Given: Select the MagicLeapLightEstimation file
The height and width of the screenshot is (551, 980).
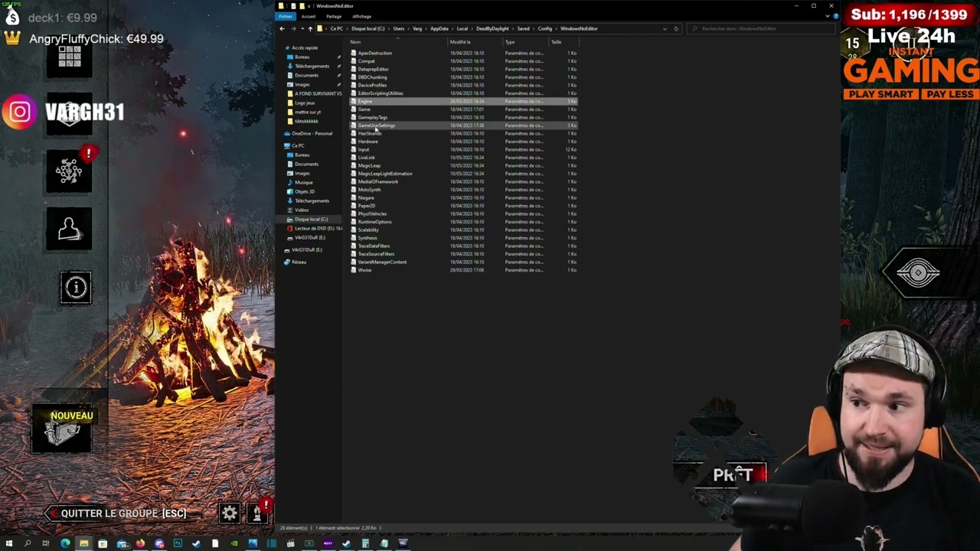Looking at the screenshot, I should (385, 174).
